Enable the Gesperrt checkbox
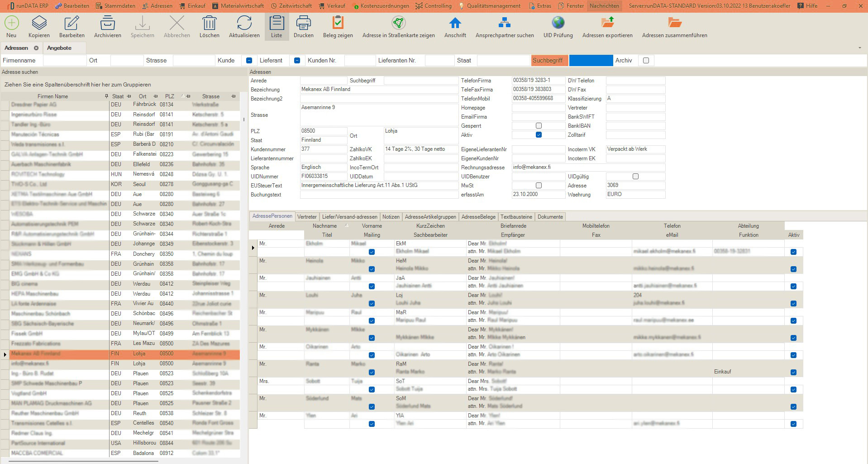Screen dimensions: 868x464 pos(539,126)
